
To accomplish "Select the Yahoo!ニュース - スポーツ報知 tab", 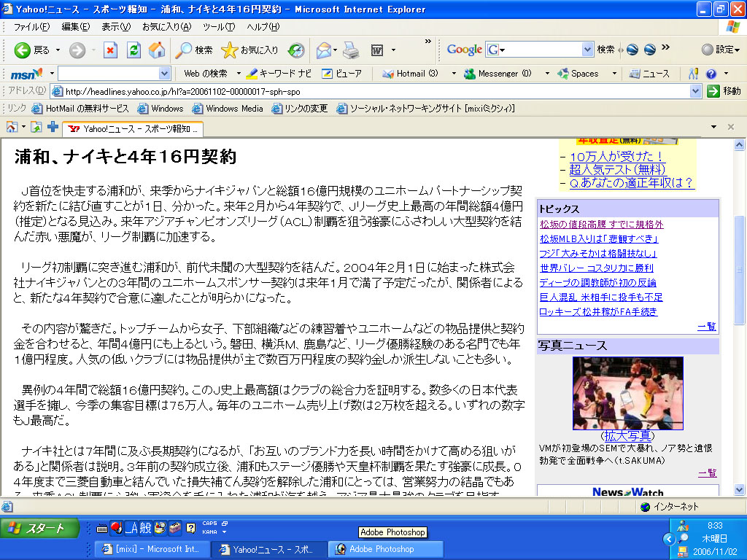I will [133, 128].
